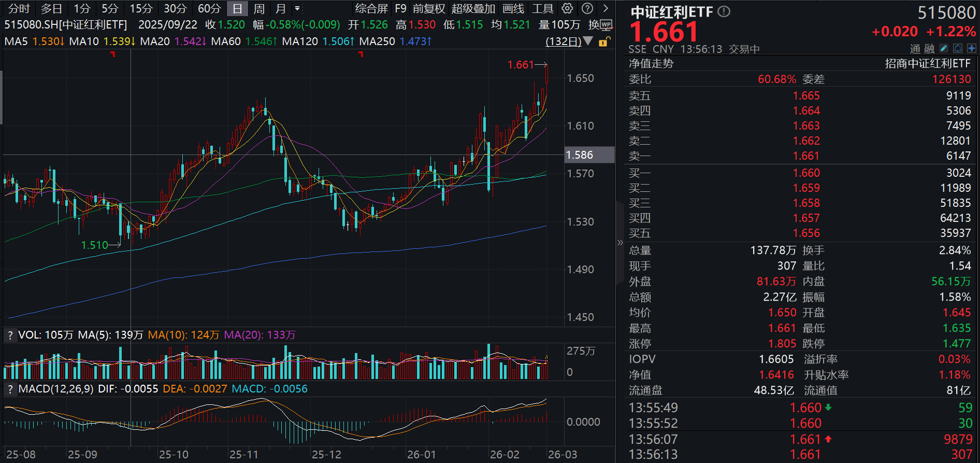Add stock to watchlist with plus icon
This screenshot has width=980, height=463.
(x=971, y=48)
